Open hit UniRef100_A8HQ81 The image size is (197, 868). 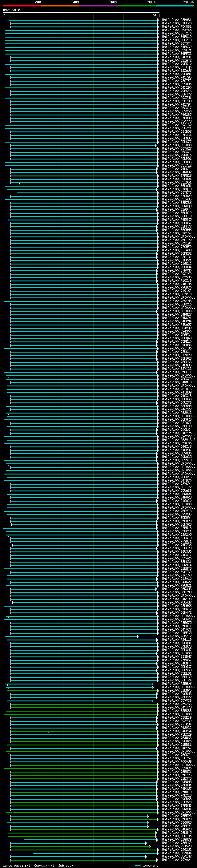coord(177,20)
